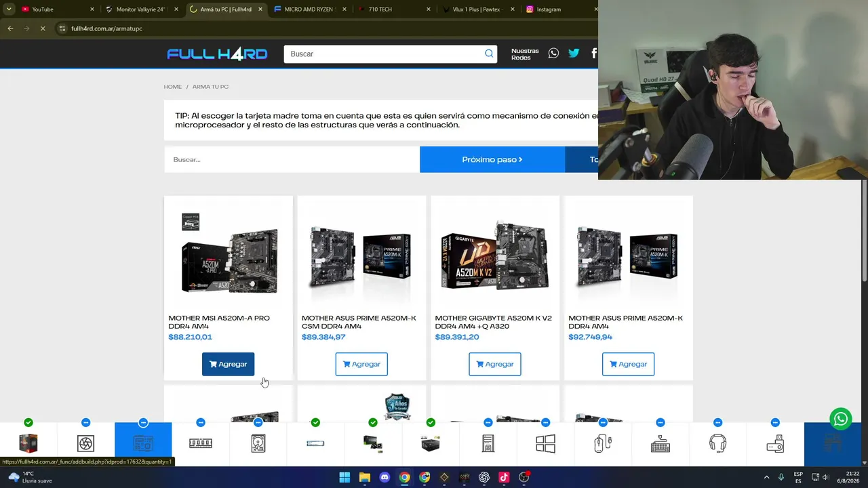
Task: Click the MSI A520M-A PRO product title
Action: point(219,322)
